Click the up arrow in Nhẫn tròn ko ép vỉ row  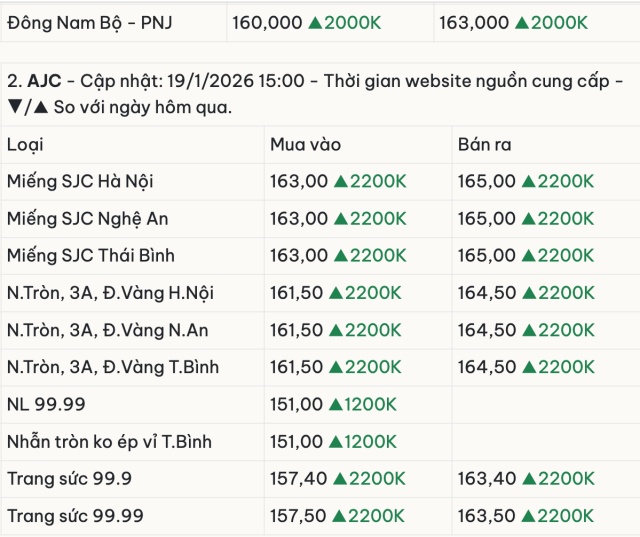(x=336, y=442)
